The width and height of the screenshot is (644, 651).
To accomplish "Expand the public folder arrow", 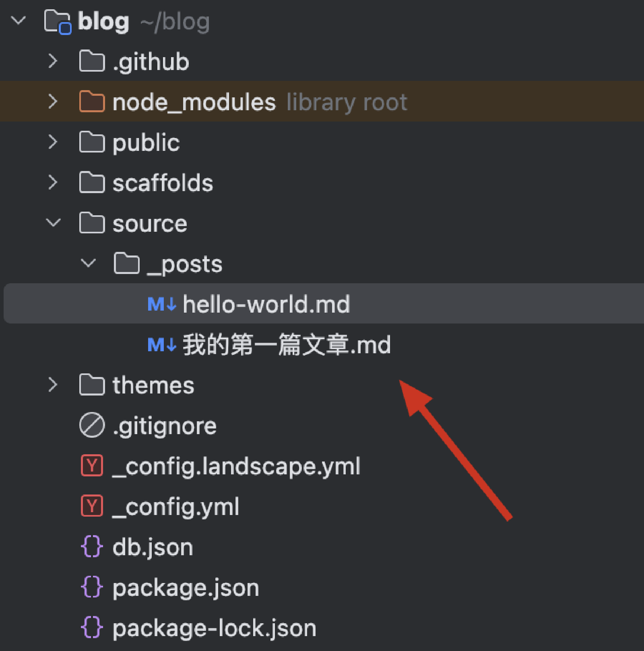I will 53,142.
